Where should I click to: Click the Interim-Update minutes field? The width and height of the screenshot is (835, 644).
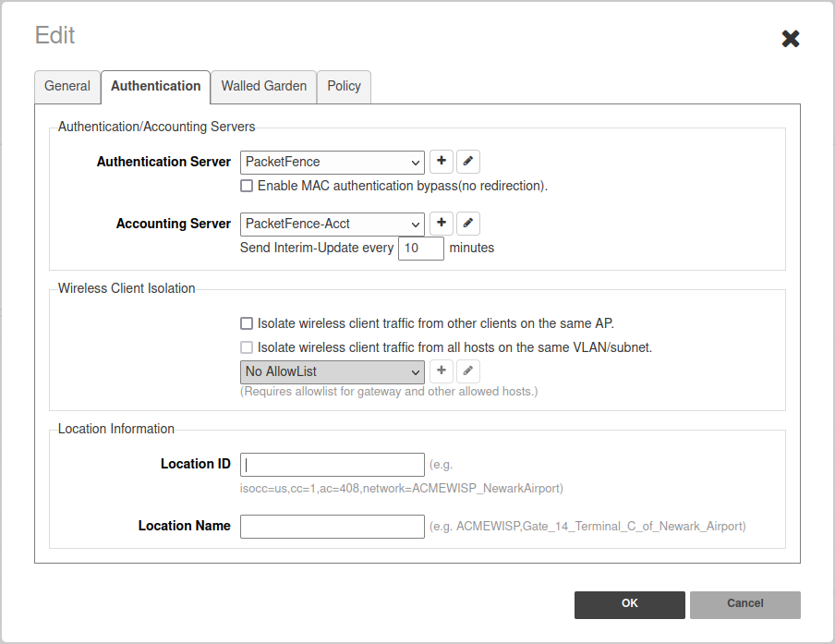[420, 249]
